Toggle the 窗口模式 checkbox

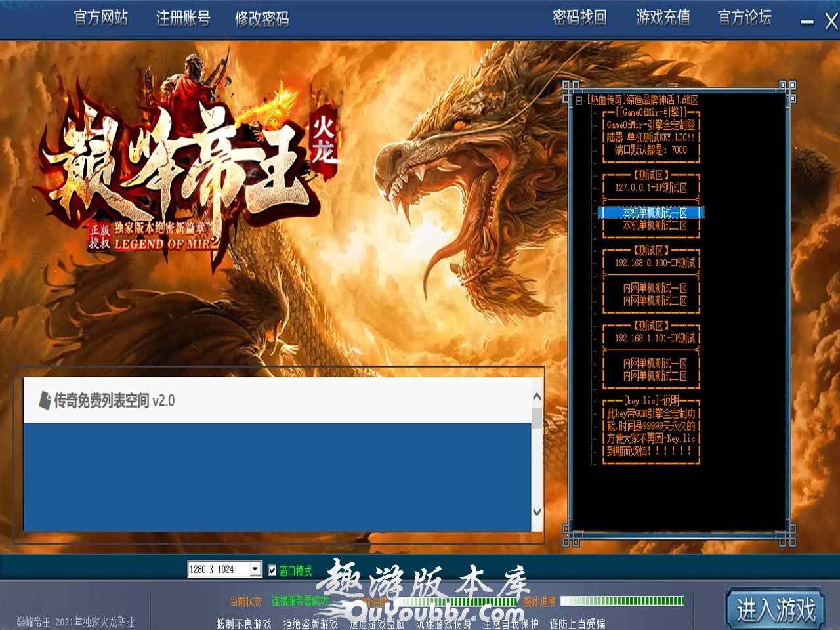point(272,570)
